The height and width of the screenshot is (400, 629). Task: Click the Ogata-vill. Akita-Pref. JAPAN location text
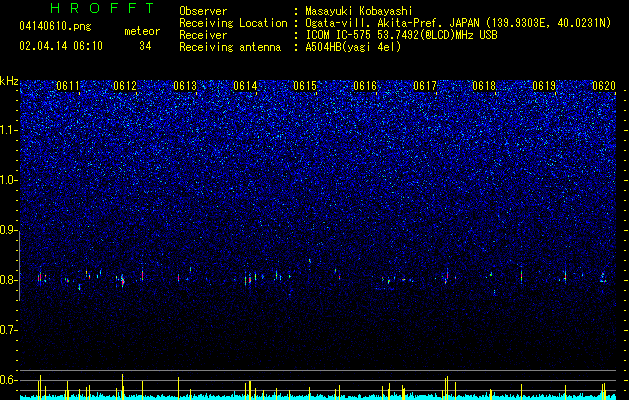click(458, 23)
